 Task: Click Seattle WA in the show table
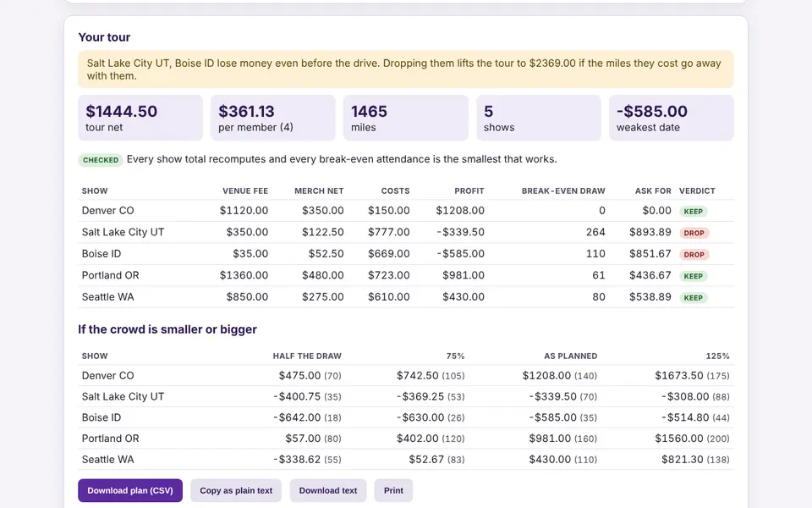point(107,297)
